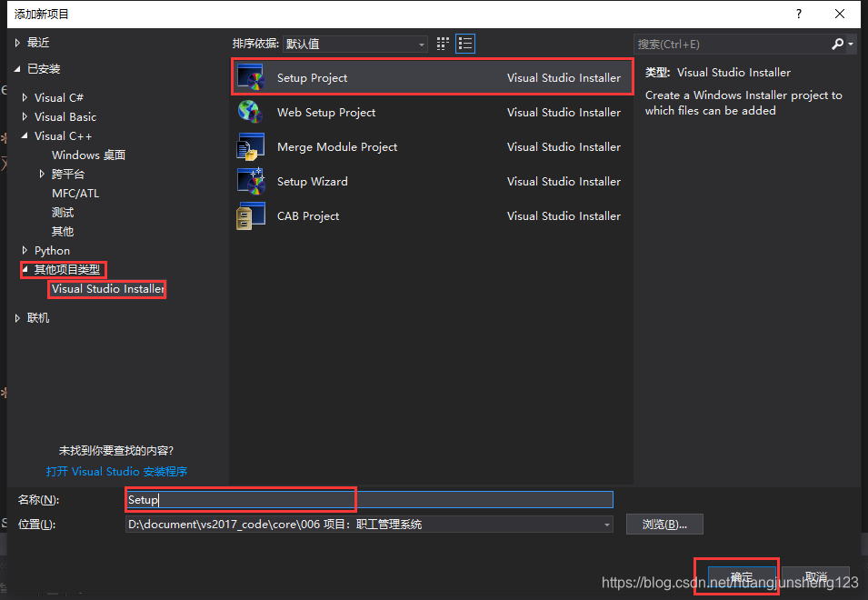This screenshot has height=600, width=868.
Task: Select the Merge Module Project name text
Action: [337, 146]
